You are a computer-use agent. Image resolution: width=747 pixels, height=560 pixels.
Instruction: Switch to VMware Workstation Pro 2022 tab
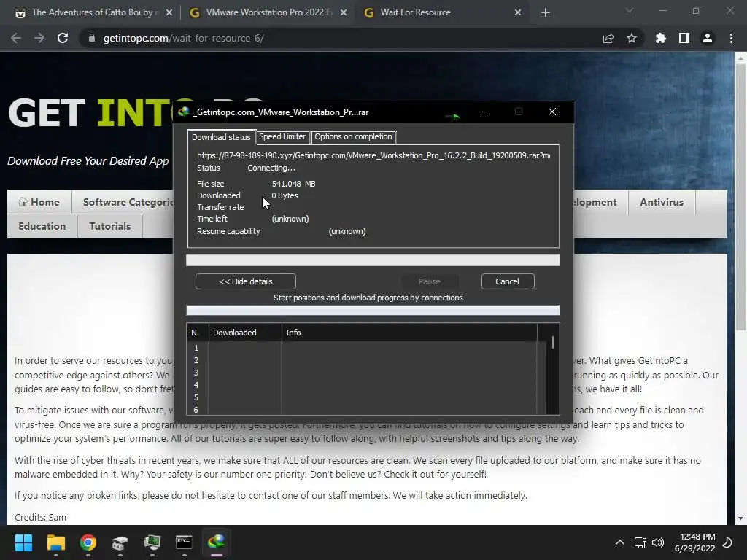[x=268, y=12]
